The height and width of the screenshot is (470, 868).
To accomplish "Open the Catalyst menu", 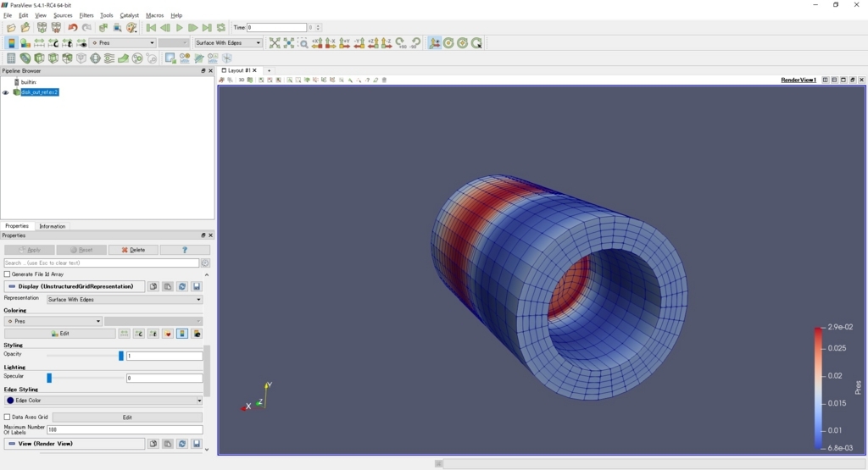I will coord(130,15).
